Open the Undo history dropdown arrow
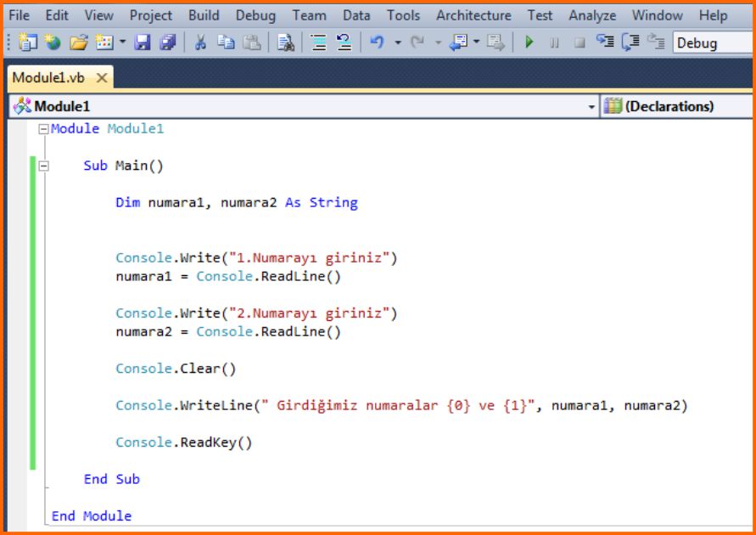Screen dimensions: 756x535 coord(397,42)
